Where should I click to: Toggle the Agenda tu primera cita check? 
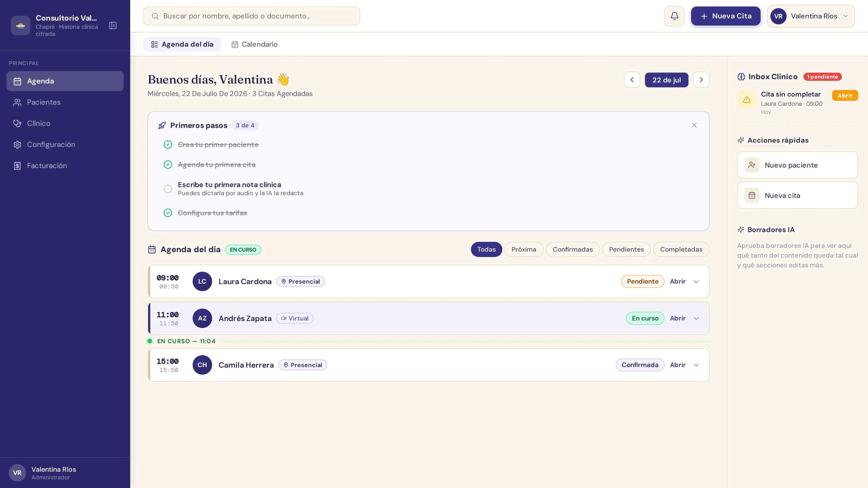pos(168,165)
